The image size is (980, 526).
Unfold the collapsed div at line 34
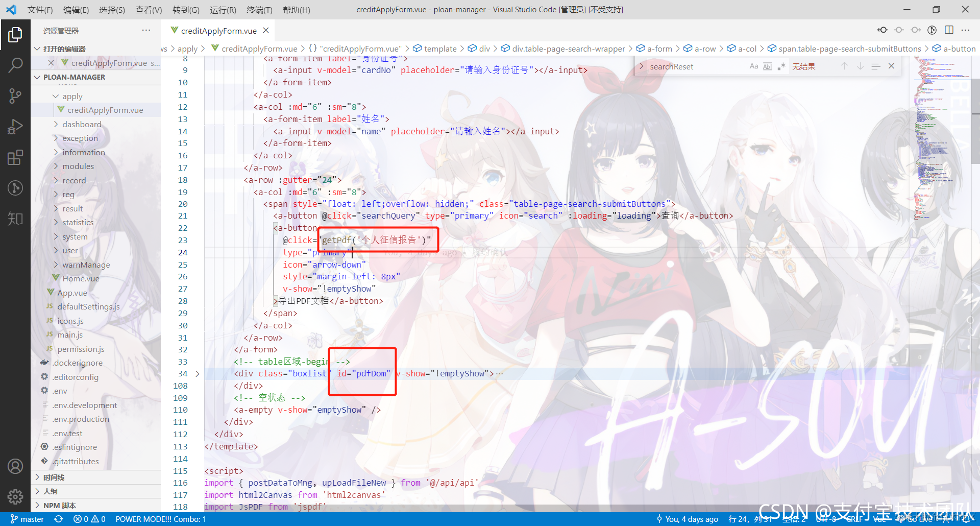(198, 374)
